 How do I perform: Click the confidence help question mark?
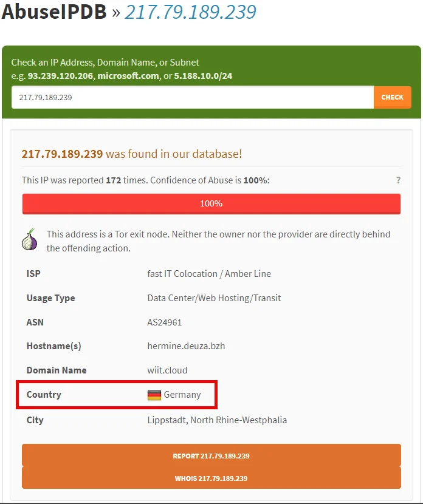pos(399,180)
